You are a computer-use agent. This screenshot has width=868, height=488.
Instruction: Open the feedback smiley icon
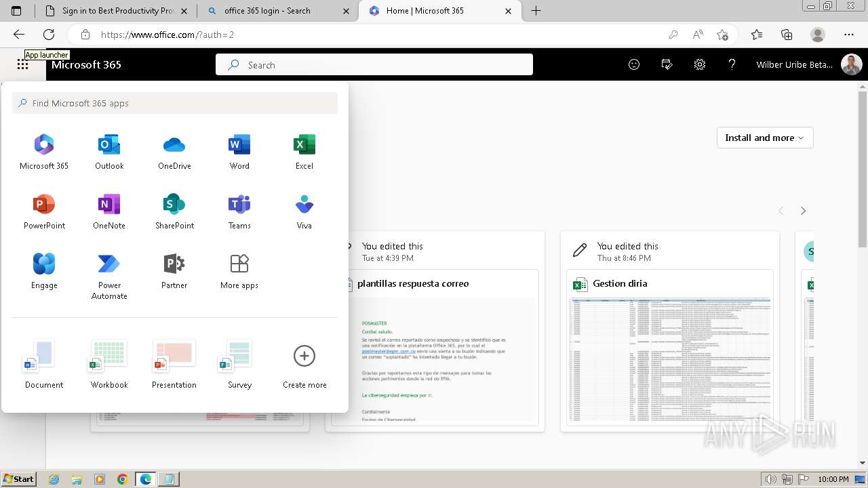(634, 64)
